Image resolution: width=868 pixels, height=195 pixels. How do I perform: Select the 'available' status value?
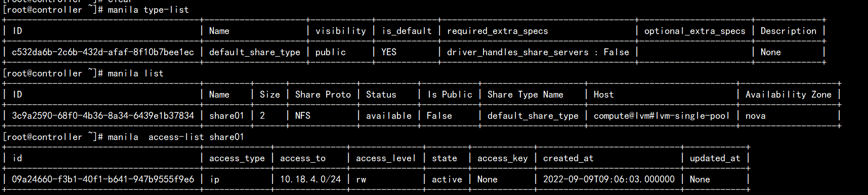[x=389, y=116]
